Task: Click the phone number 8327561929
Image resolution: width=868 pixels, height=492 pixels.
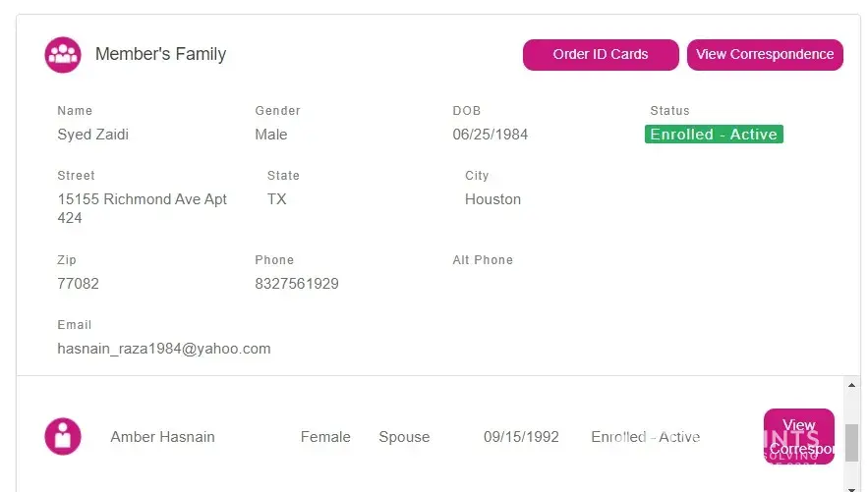Action: tap(297, 284)
